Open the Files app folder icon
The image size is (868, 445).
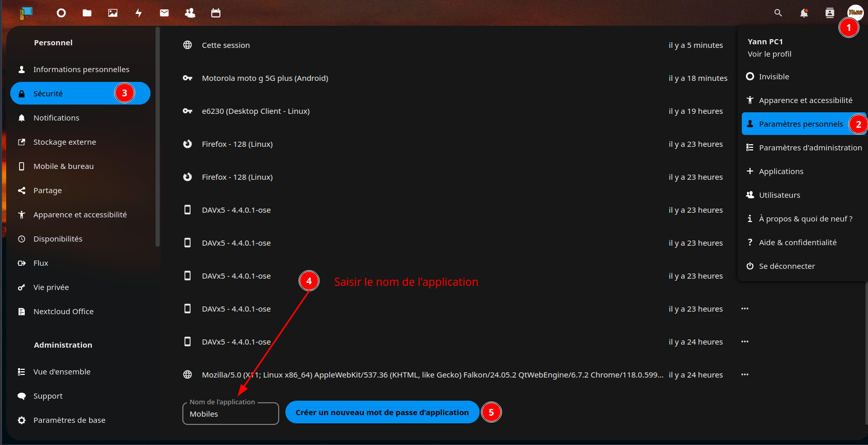click(87, 13)
